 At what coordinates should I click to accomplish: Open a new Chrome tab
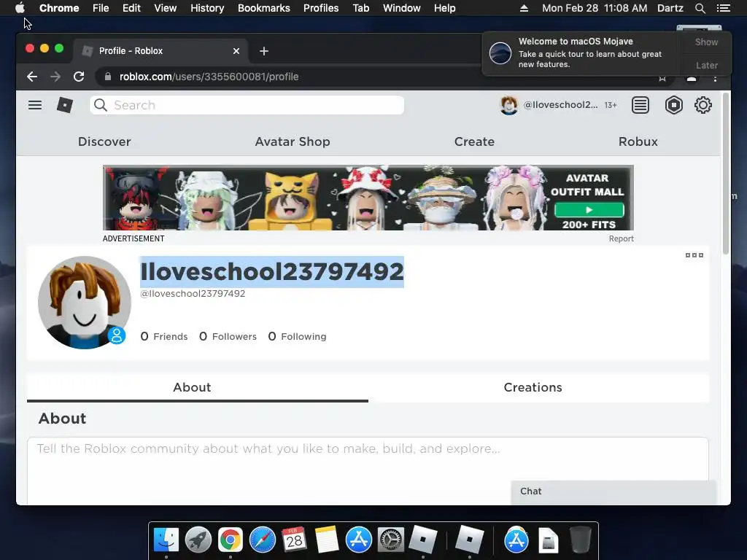[264, 51]
